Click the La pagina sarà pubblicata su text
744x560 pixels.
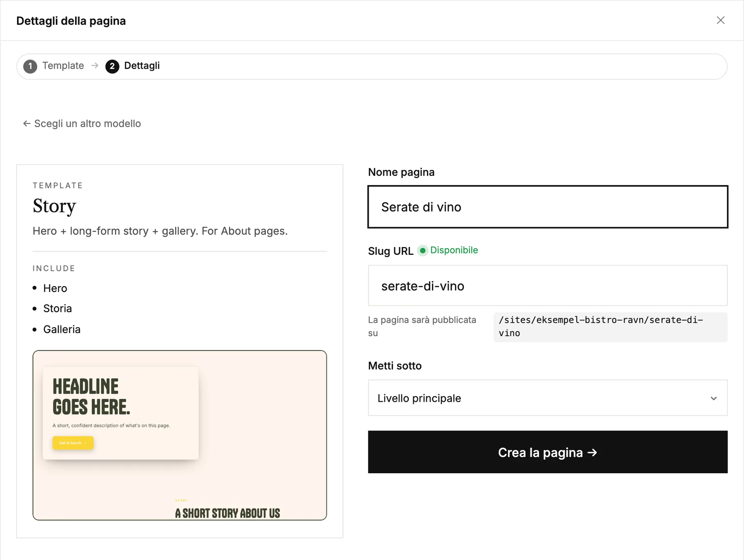[422, 326]
